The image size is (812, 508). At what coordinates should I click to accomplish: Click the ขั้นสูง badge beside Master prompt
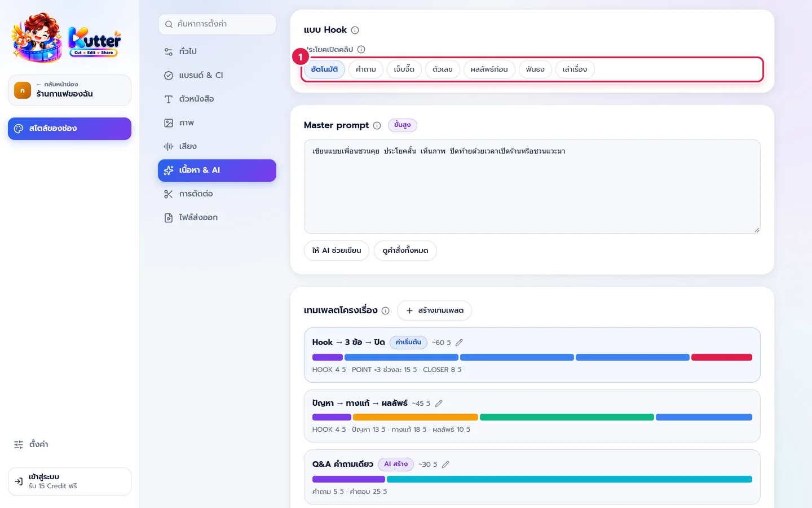click(x=403, y=125)
